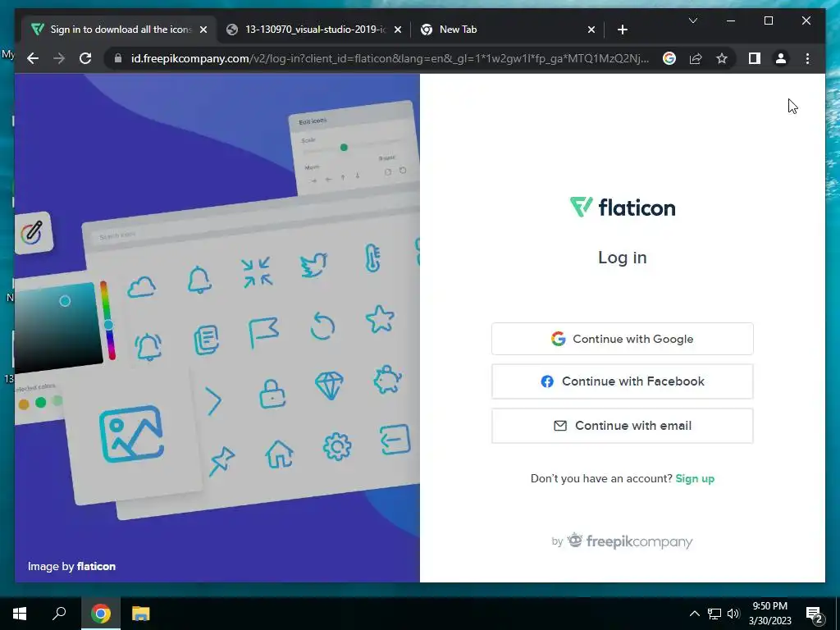
Task: Open the network status tray icon
Action: (714, 614)
